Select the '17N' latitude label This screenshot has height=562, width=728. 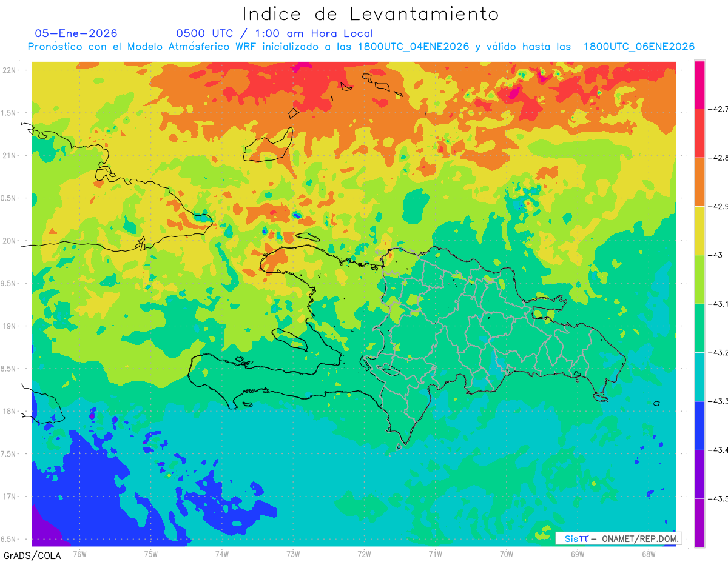10,497
